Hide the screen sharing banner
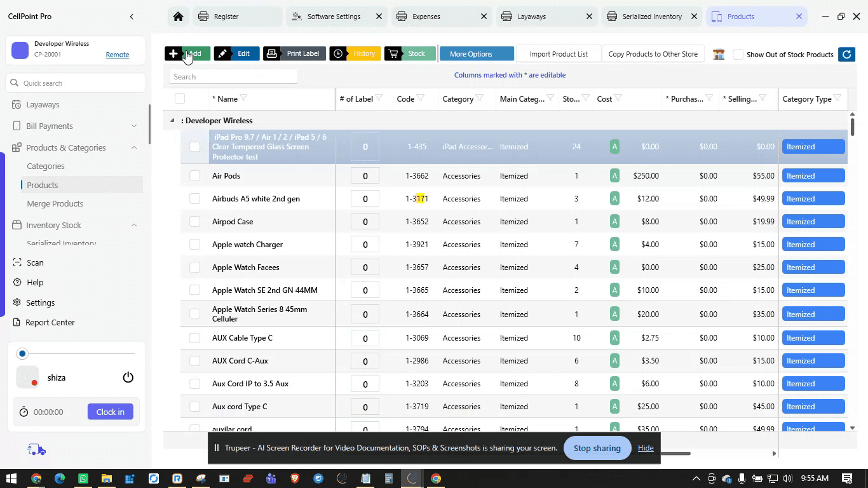The height and width of the screenshot is (488, 868). click(646, 448)
